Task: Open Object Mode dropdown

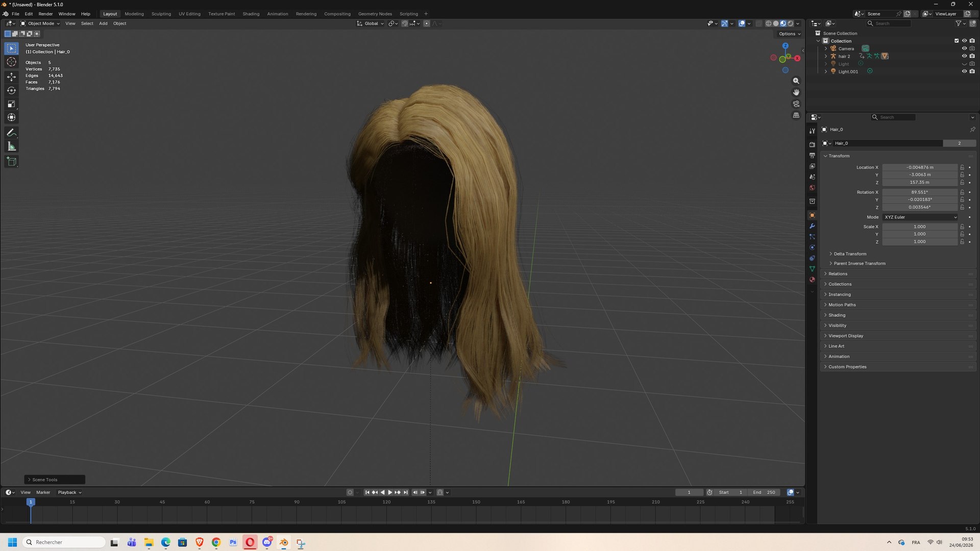Action: click(x=40, y=23)
